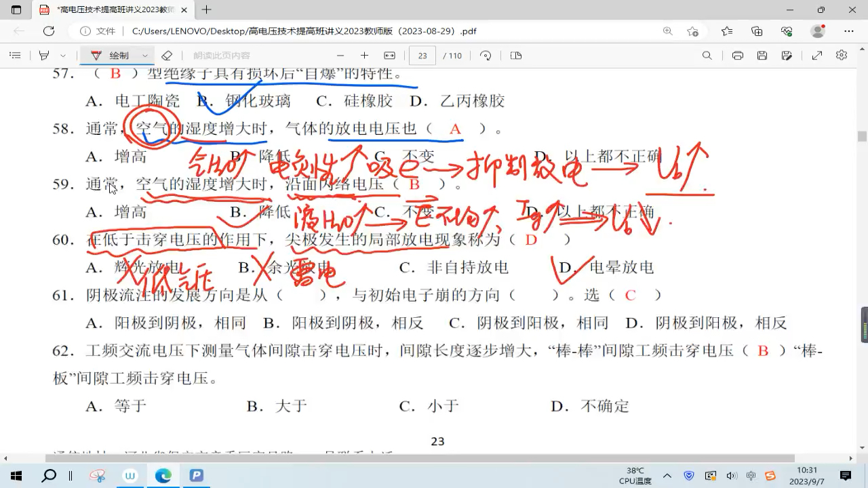This screenshot has width=868, height=488.
Task: Enter full screen reading mode
Action: click(x=816, y=55)
